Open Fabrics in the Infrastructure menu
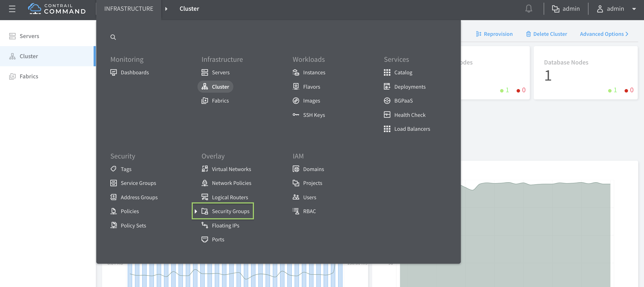The image size is (644, 287). (220, 101)
